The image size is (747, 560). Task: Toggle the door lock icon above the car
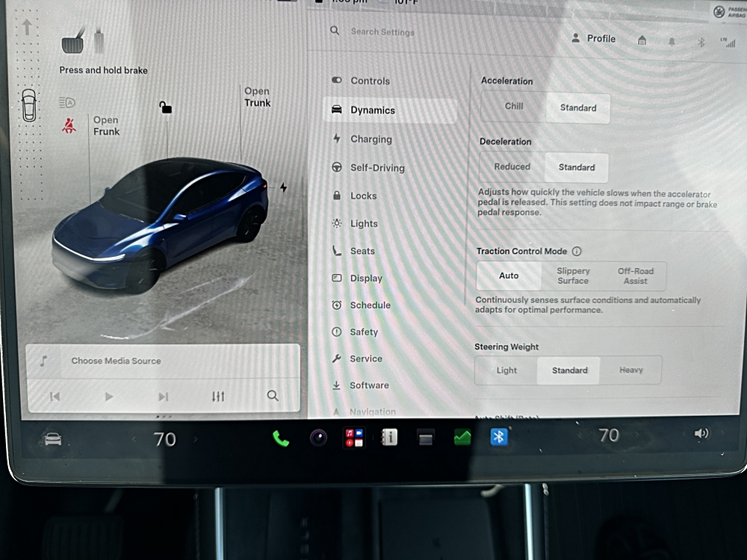pos(165,108)
